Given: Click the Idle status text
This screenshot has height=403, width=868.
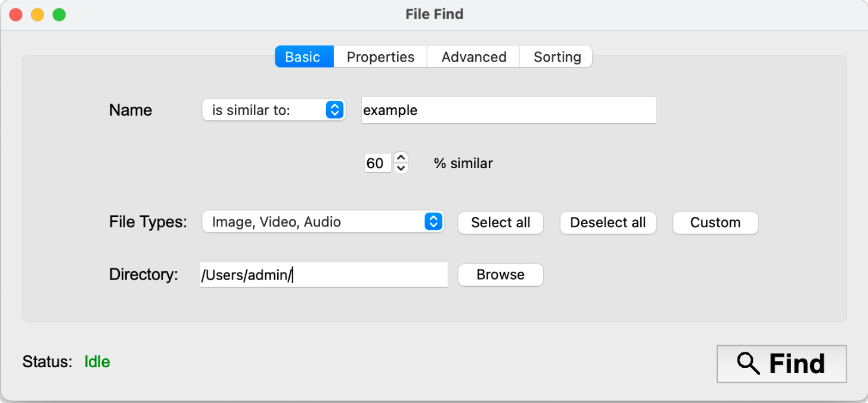Looking at the screenshot, I should (x=97, y=362).
